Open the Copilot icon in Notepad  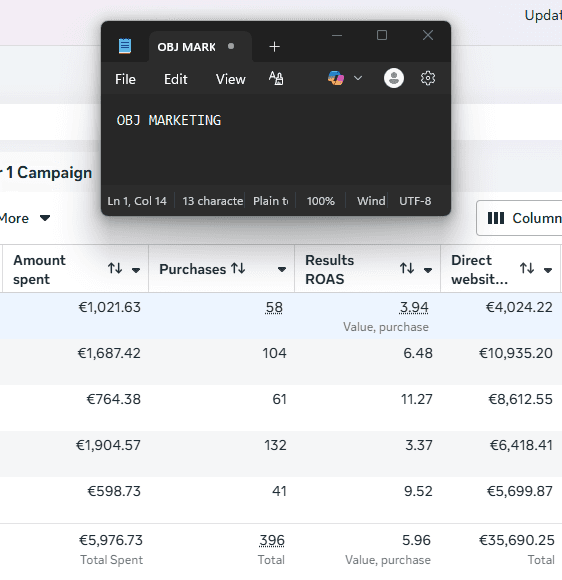[x=336, y=78]
